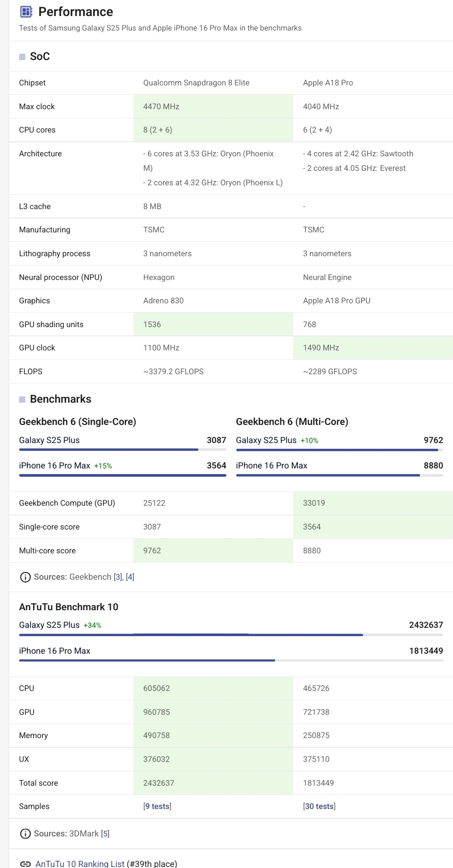This screenshot has width=453, height=868.
Task: Click the 250875 Memory score
Action: tap(316, 735)
